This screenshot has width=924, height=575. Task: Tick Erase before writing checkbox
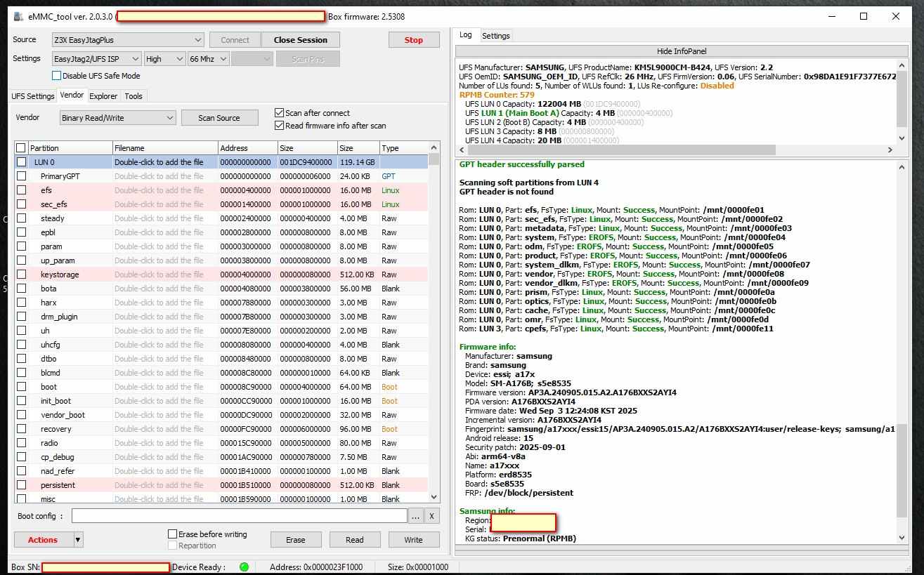tap(172, 534)
